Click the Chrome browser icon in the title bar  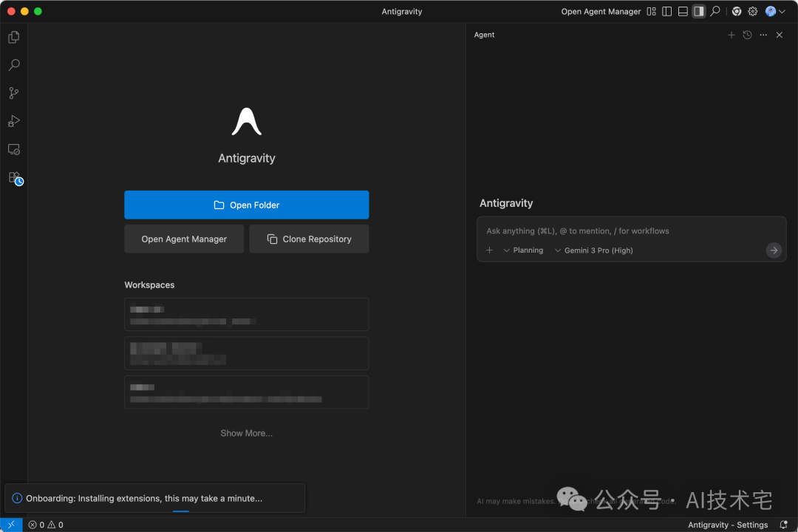pos(736,11)
